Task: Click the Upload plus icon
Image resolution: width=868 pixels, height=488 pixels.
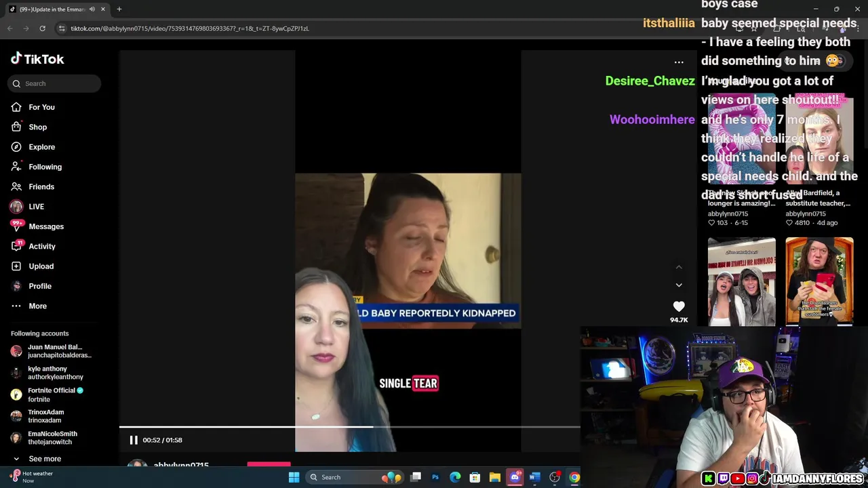Action: pos(16,266)
